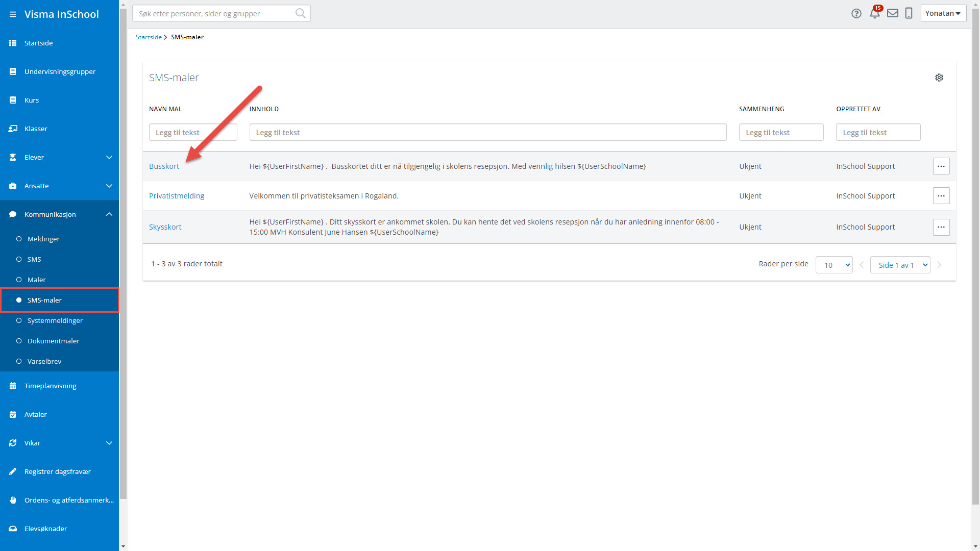The width and height of the screenshot is (980, 551).
Task: Open actions menu for Privatistmelding row
Action: [941, 196]
